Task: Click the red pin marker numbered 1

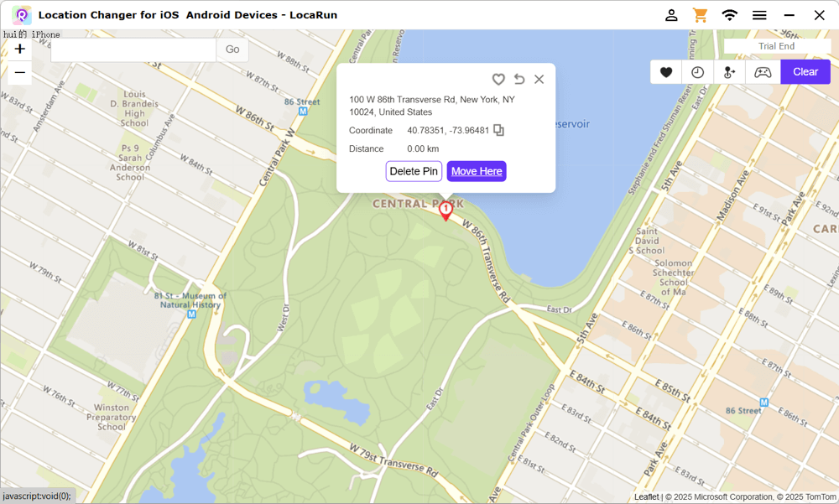Action: (x=446, y=210)
